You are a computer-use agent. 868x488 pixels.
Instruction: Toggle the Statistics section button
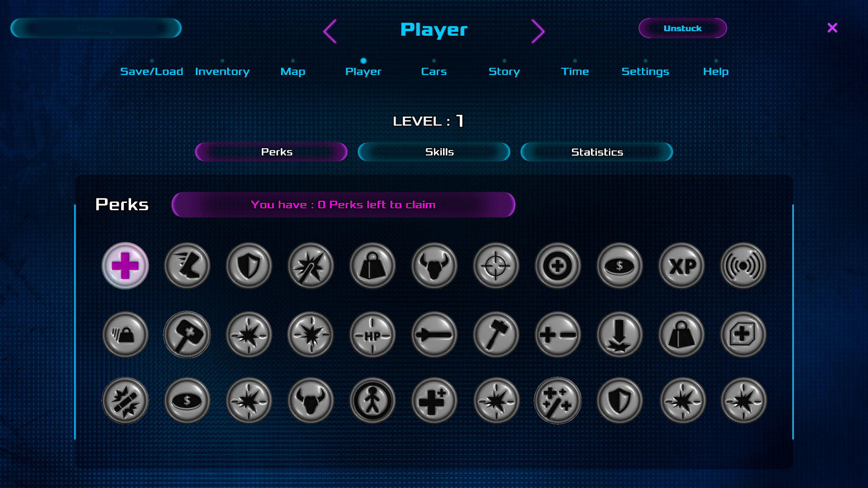coord(595,152)
